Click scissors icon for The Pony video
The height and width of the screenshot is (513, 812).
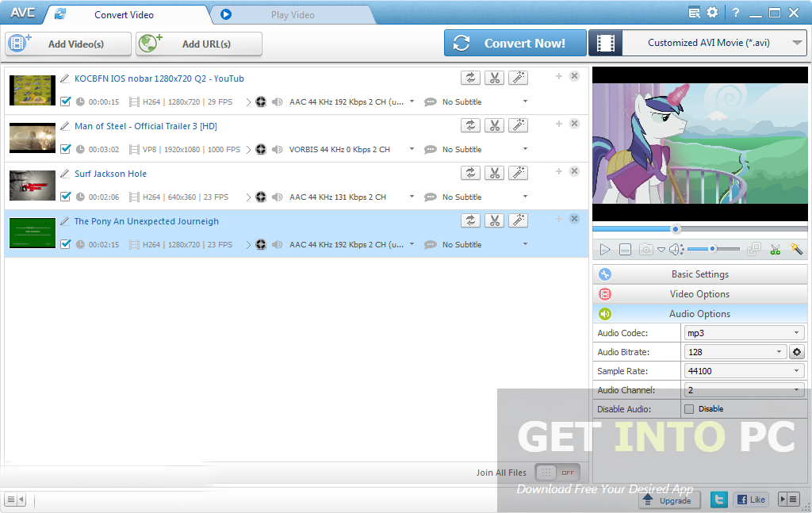tap(494, 221)
